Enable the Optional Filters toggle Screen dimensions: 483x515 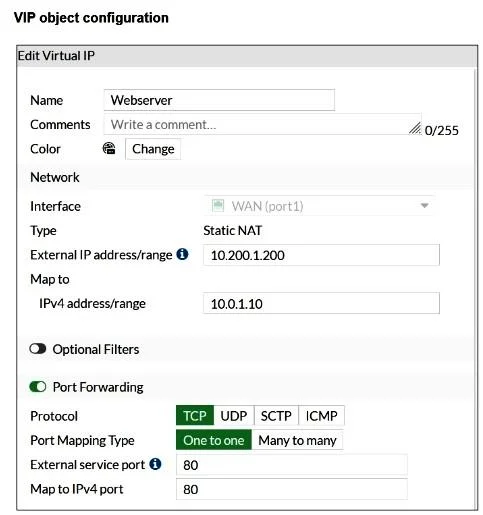click(38, 349)
